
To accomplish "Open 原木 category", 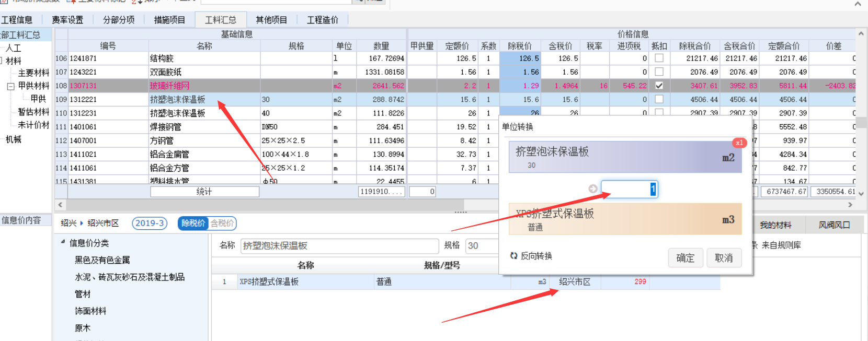I will (x=83, y=328).
